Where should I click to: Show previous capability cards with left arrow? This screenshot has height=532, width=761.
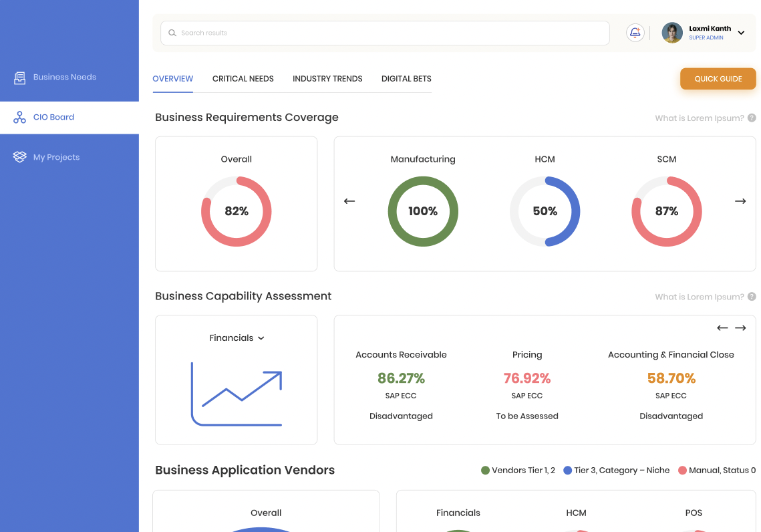[x=722, y=328]
